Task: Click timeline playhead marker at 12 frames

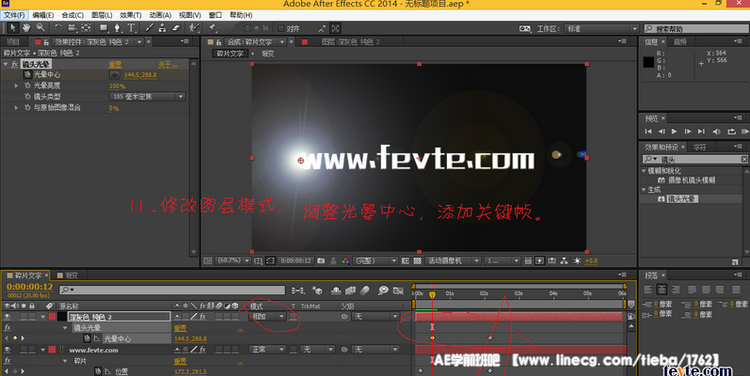Action: (x=432, y=295)
